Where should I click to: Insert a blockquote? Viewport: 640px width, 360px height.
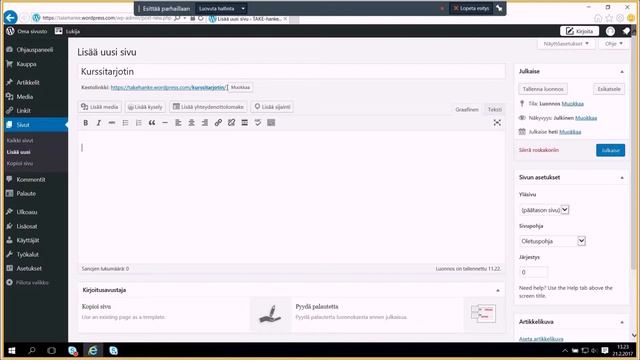152,122
